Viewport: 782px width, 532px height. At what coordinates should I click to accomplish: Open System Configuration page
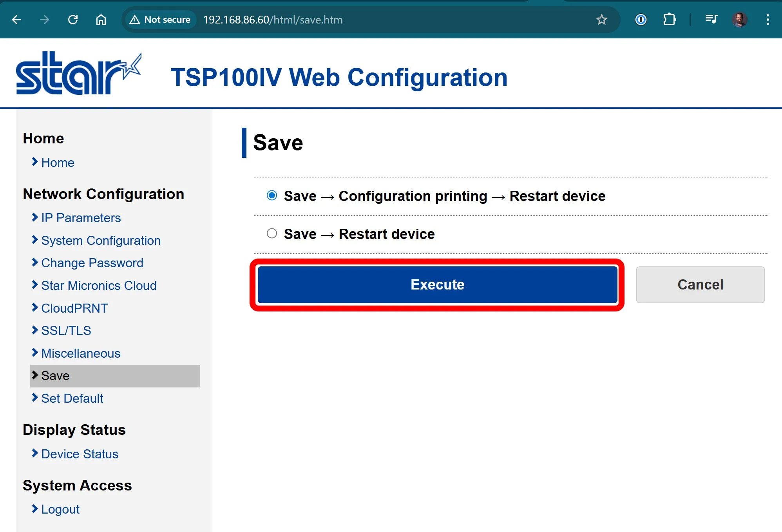point(101,241)
